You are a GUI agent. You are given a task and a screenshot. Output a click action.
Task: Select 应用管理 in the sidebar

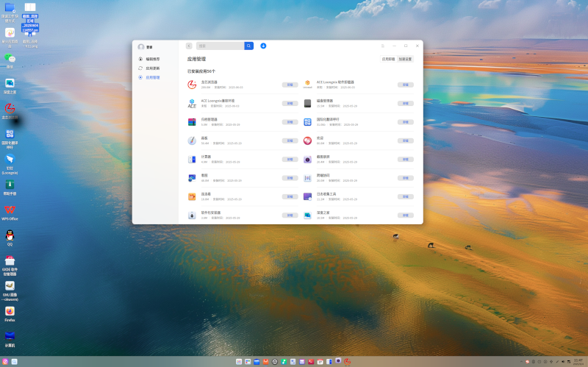pyautogui.click(x=149, y=77)
